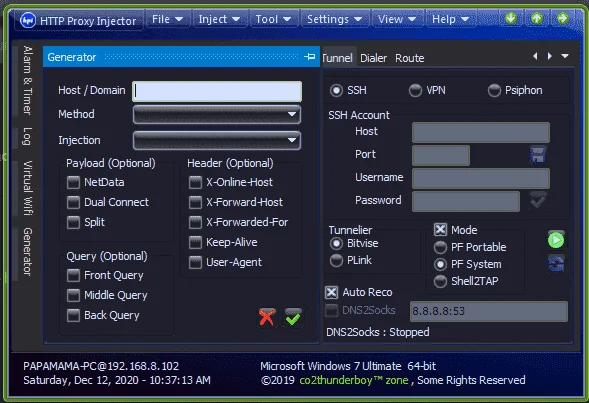Open the Generator side tab
The width and height of the screenshot is (589, 403).
[27, 252]
